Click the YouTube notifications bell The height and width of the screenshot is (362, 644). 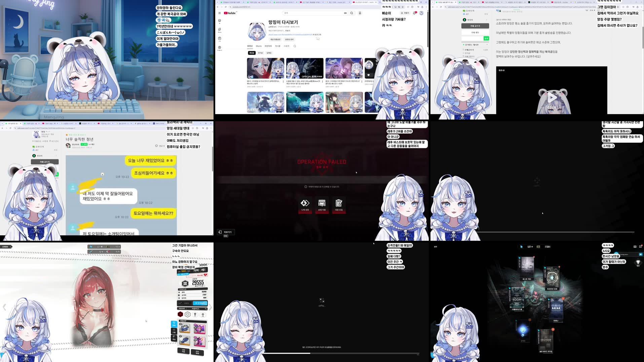[x=414, y=13]
